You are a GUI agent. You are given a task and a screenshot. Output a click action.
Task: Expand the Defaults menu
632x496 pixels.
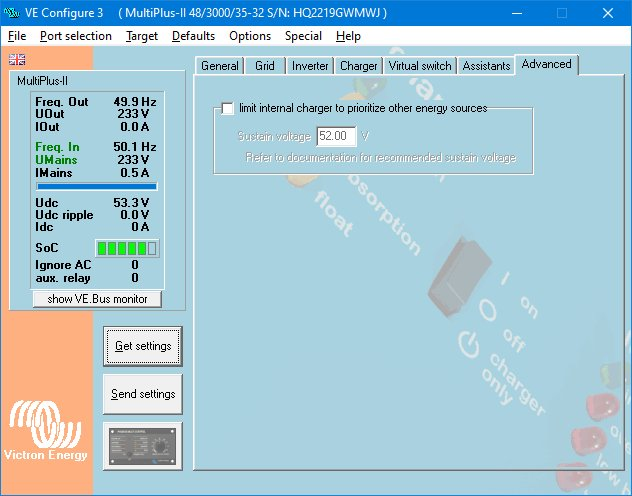coord(193,36)
